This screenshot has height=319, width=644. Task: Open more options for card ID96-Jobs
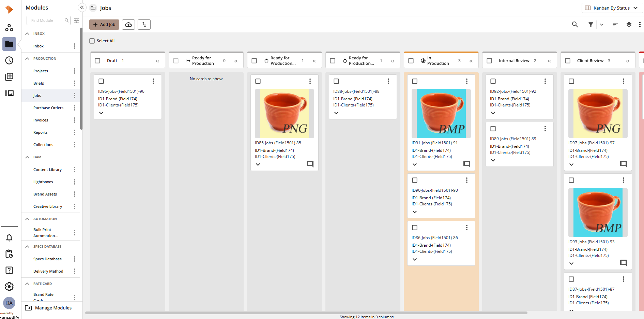click(153, 81)
